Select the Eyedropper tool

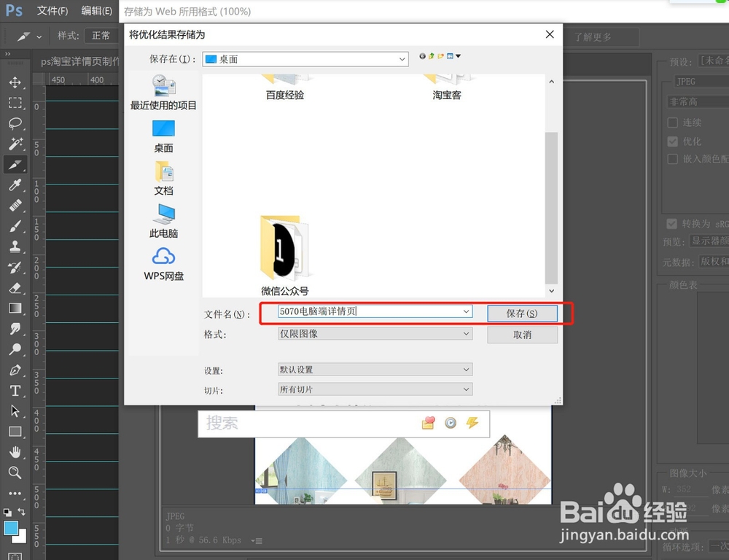click(x=15, y=185)
